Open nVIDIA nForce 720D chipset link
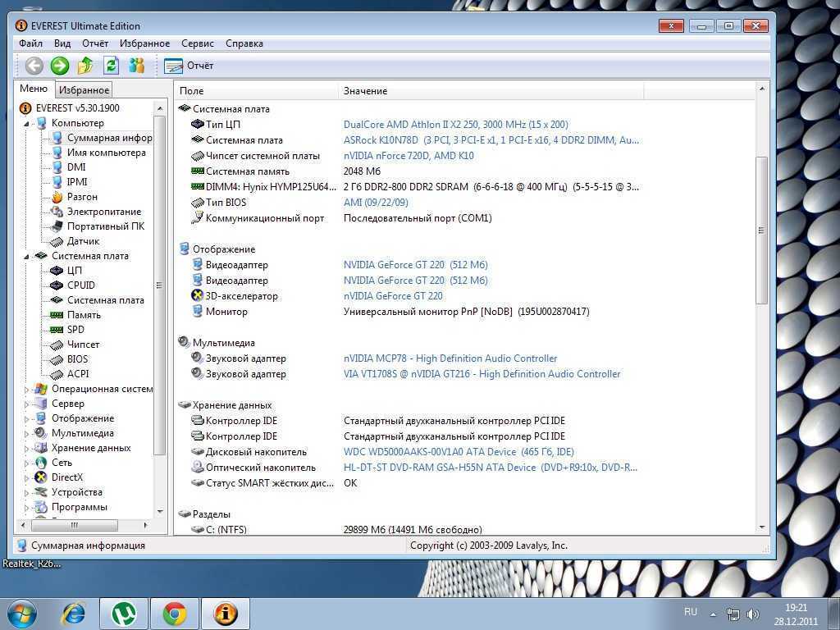The height and width of the screenshot is (630, 840). point(409,156)
